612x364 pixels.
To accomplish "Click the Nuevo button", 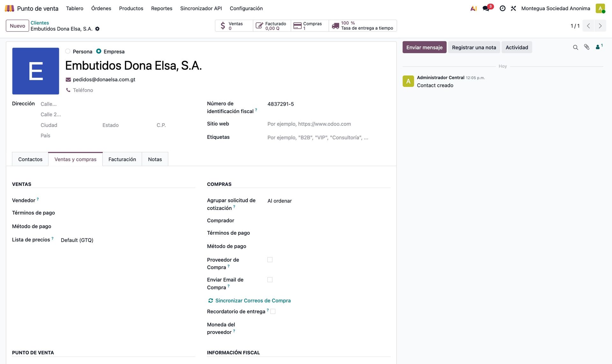I will pyautogui.click(x=18, y=26).
